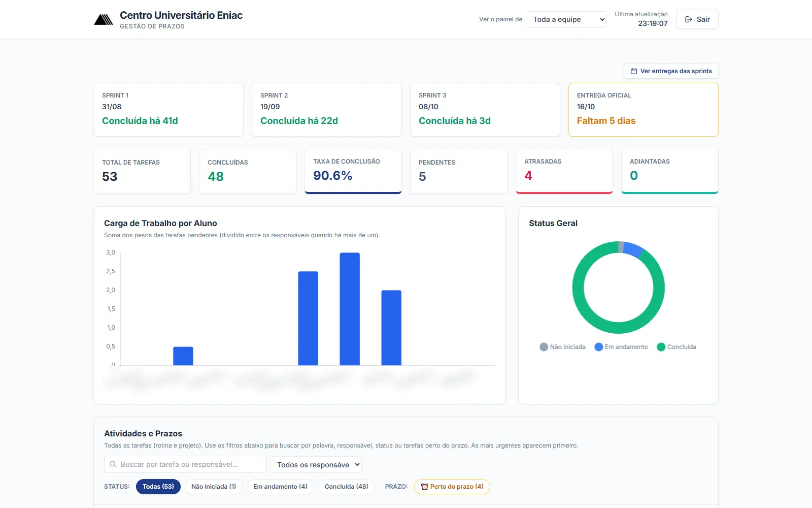Click the calendar icon in Ver entregas das sprints
The height and width of the screenshot is (508, 812).
click(x=634, y=71)
